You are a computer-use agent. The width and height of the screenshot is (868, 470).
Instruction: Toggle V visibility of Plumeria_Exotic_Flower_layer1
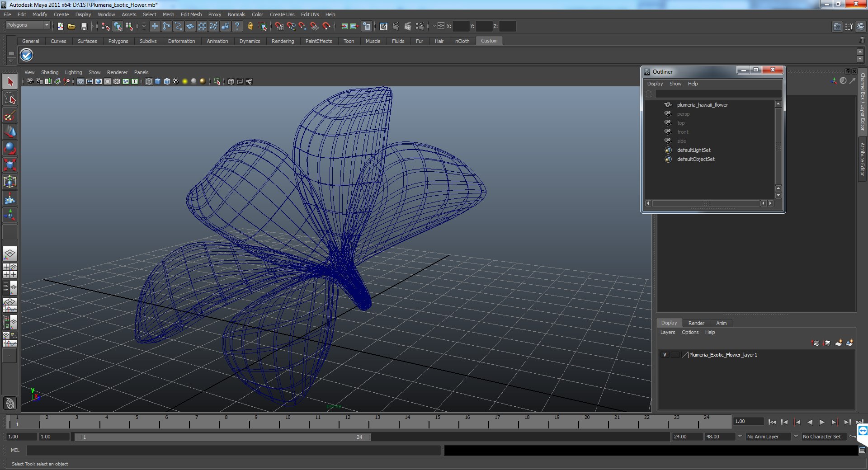click(x=665, y=355)
